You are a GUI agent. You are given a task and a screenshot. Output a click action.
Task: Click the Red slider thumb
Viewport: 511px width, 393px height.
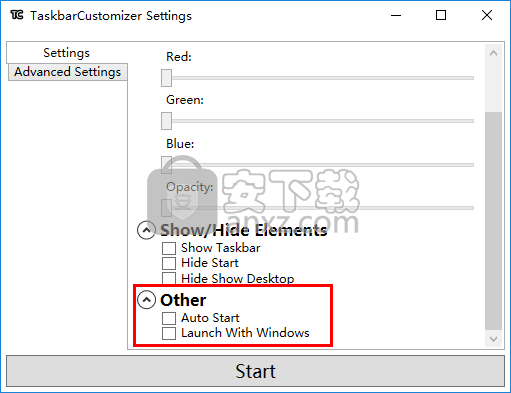coord(166,78)
